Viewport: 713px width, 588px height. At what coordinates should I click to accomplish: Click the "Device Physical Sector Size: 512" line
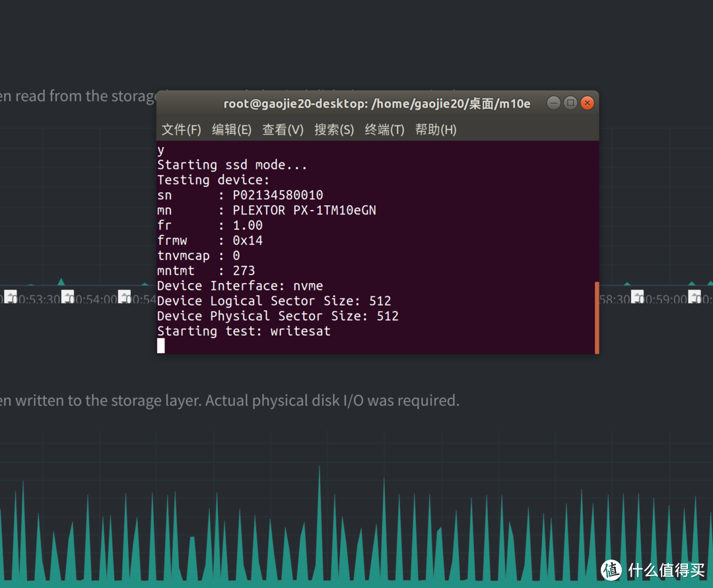[x=278, y=316]
